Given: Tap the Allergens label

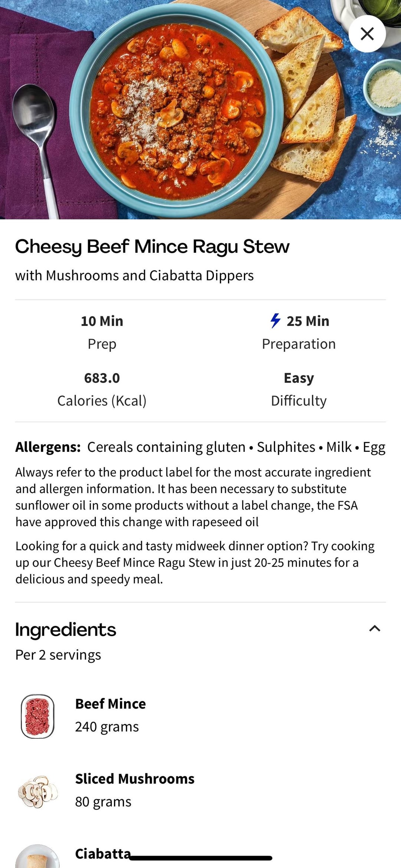Looking at the screenshot, I should point(48,447).
